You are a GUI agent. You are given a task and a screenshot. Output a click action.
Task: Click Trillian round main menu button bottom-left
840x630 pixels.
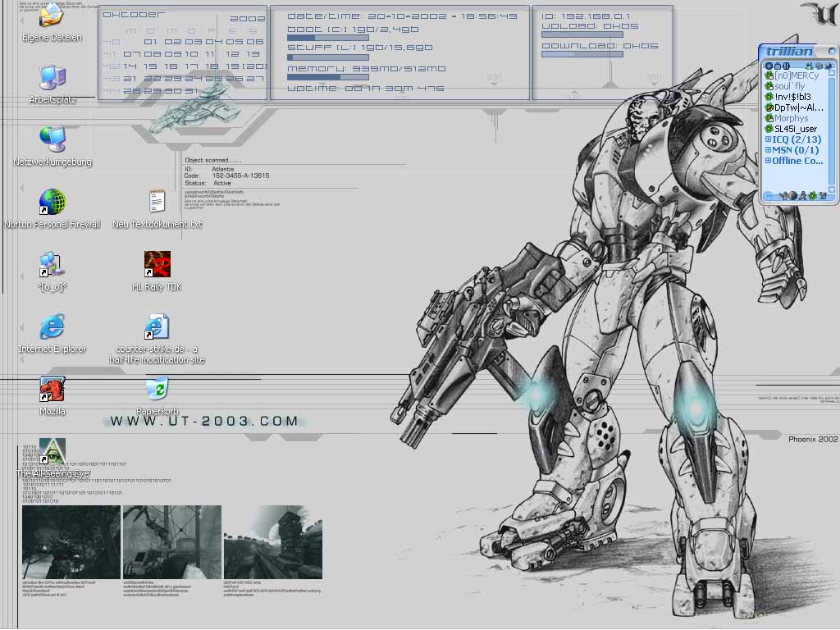[768, 196]
